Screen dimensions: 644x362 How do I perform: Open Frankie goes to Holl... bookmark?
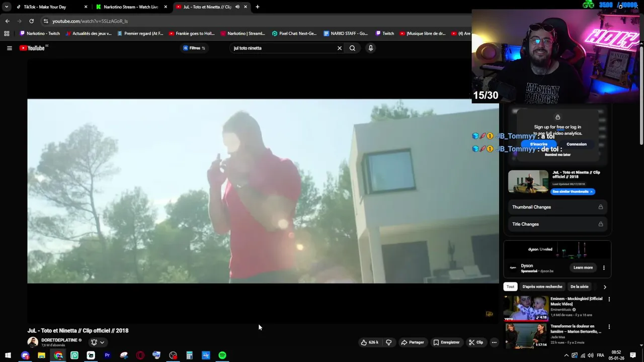tap(192, 34)
